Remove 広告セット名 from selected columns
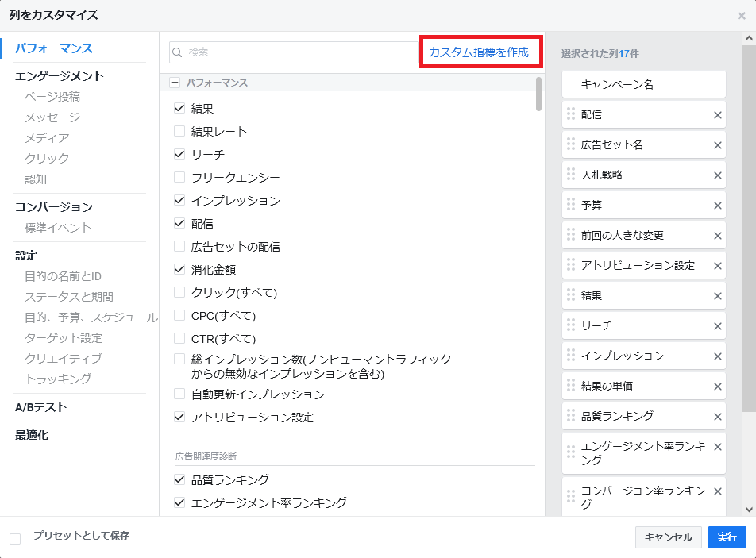Viewport: 756px width, 558px height. click(x=718, y=145)
